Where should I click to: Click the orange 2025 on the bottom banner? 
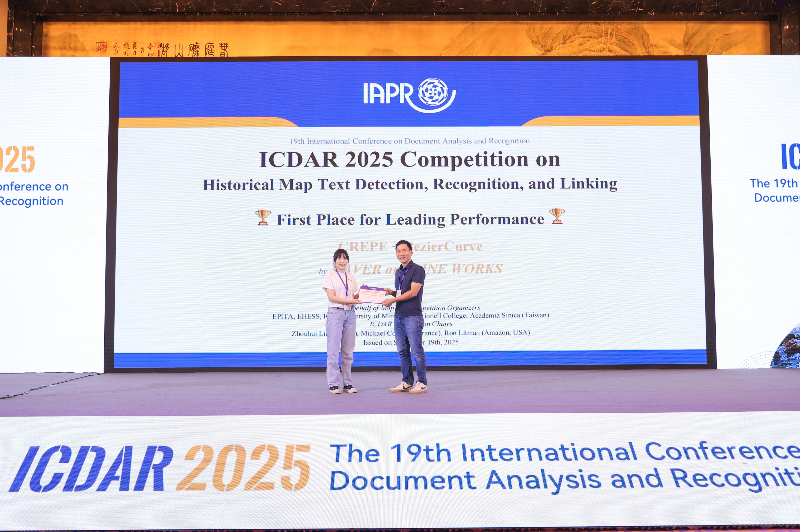coord(243,468)
